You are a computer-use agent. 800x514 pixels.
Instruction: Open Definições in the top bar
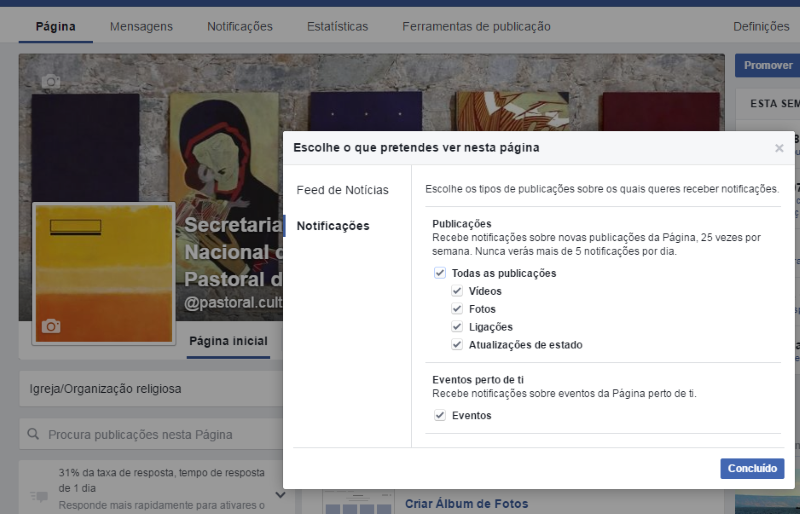point(761,27)
